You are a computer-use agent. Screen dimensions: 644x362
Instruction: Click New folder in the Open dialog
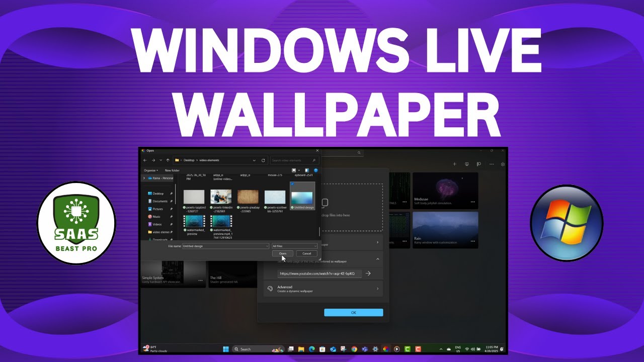172,170
